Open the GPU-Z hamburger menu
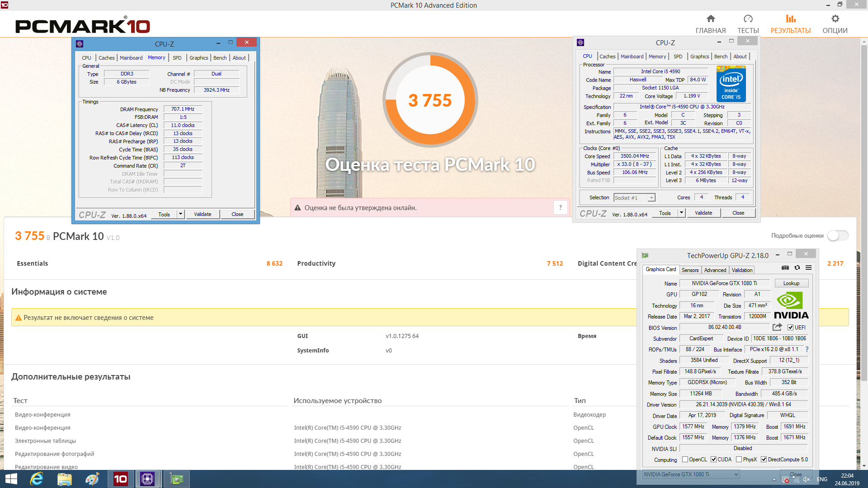The height and width of the screenshot is (488, 868). click(809, 268)
